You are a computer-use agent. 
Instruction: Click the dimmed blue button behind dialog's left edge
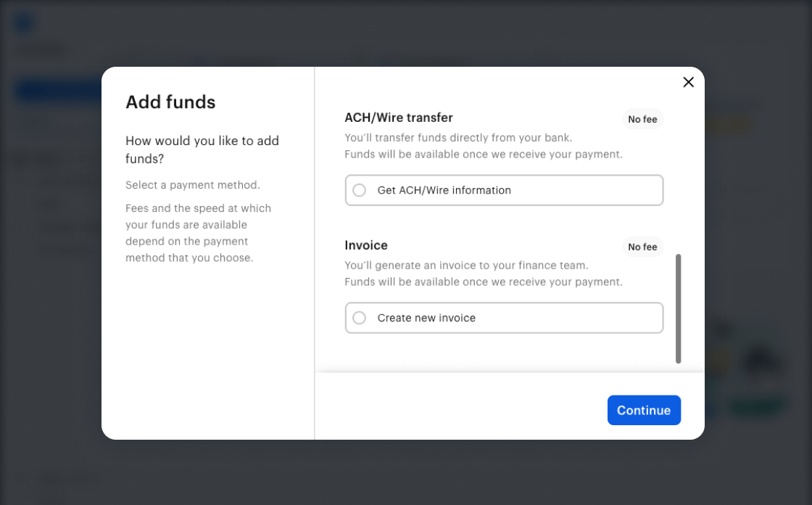click(x=58, y=91)
